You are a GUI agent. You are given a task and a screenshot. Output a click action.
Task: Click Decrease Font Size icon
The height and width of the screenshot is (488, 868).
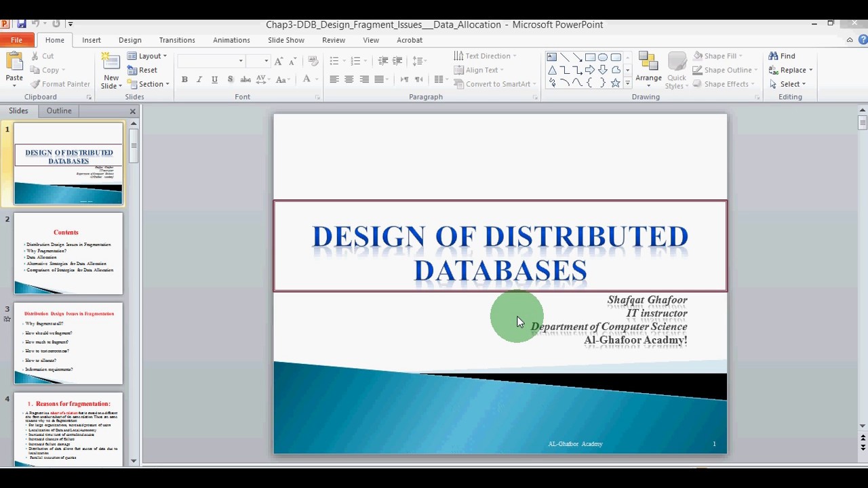click(293, 61)
